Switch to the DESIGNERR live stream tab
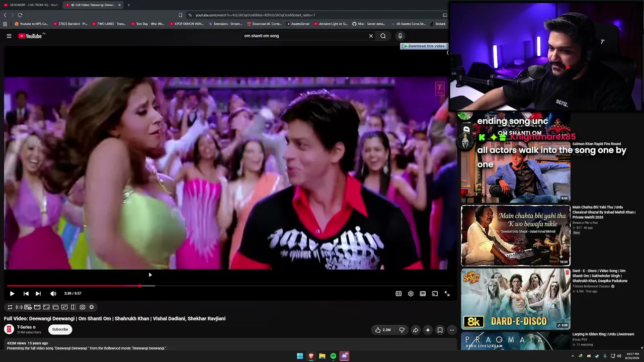The image size is (644, 362). click(x=31, y=5)
